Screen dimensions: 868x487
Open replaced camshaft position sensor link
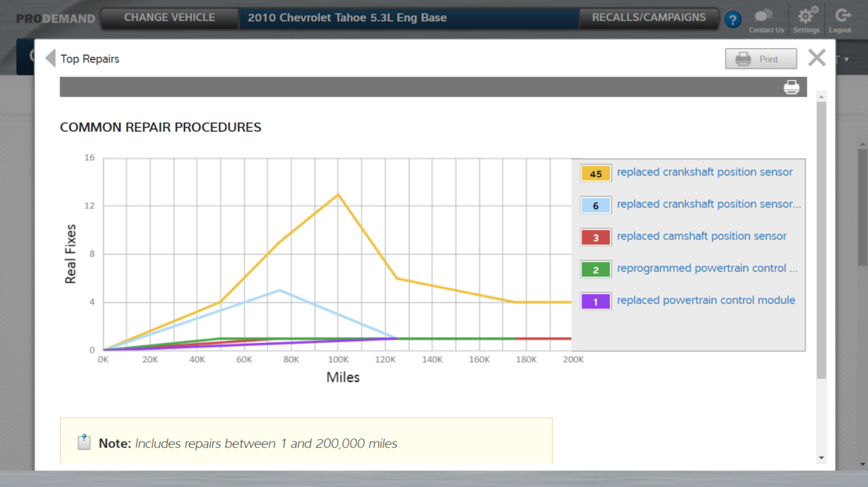coord(701,236)
